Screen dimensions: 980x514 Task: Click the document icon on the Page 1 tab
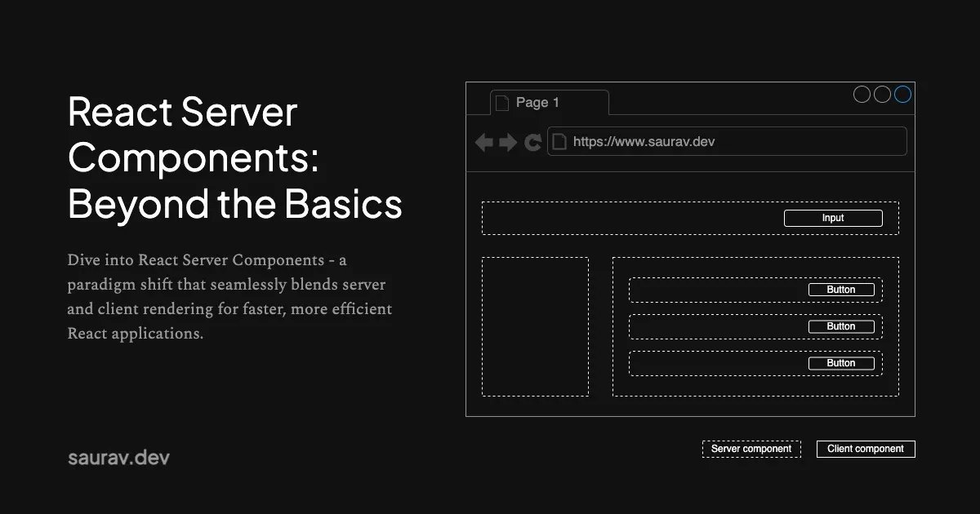tap(501, 102)
